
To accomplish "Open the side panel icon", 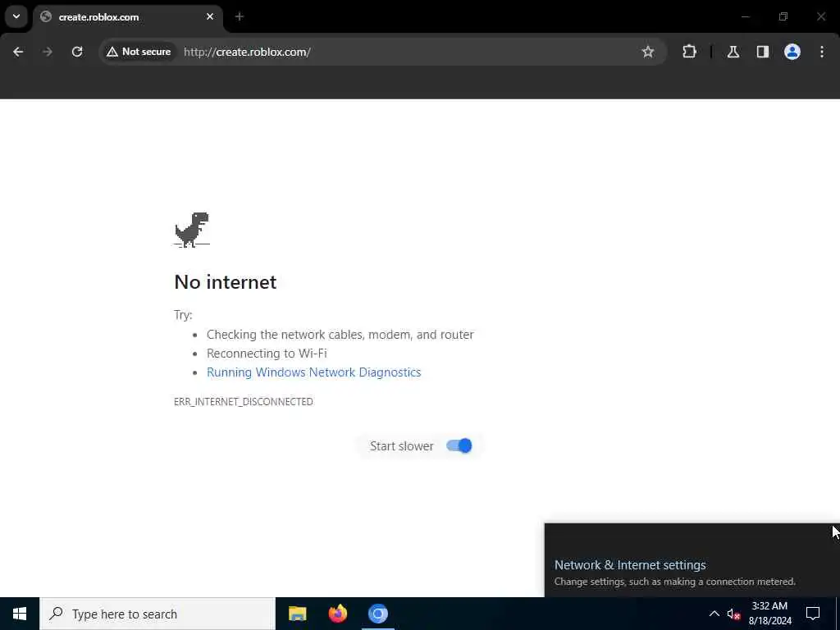I will coord(762,52).
